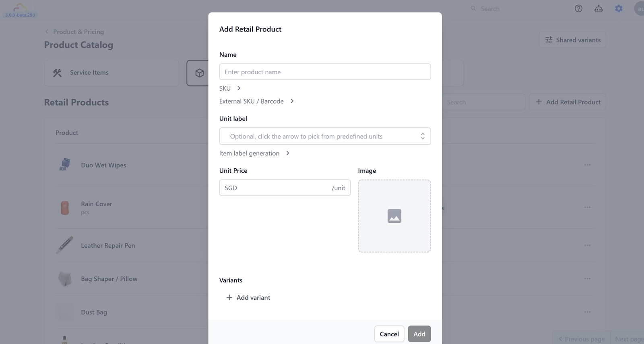Select the Rain Cover product thumbnail

65,208
